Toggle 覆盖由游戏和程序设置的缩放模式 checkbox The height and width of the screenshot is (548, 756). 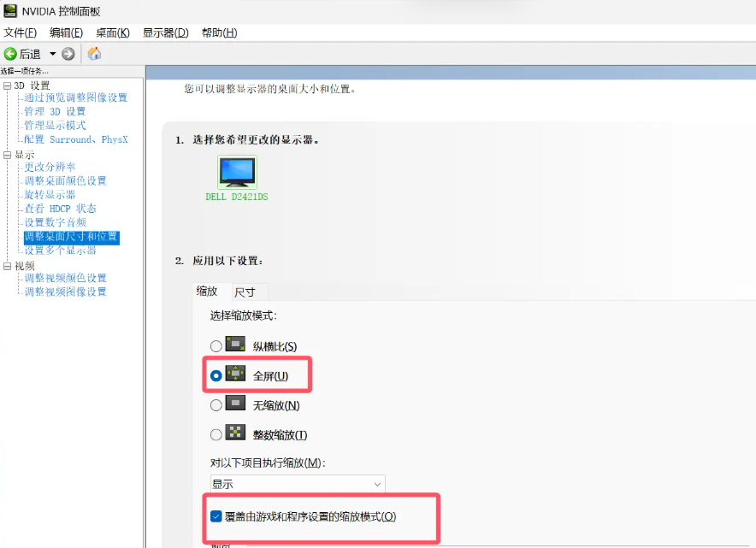click(x=216, y=516)
